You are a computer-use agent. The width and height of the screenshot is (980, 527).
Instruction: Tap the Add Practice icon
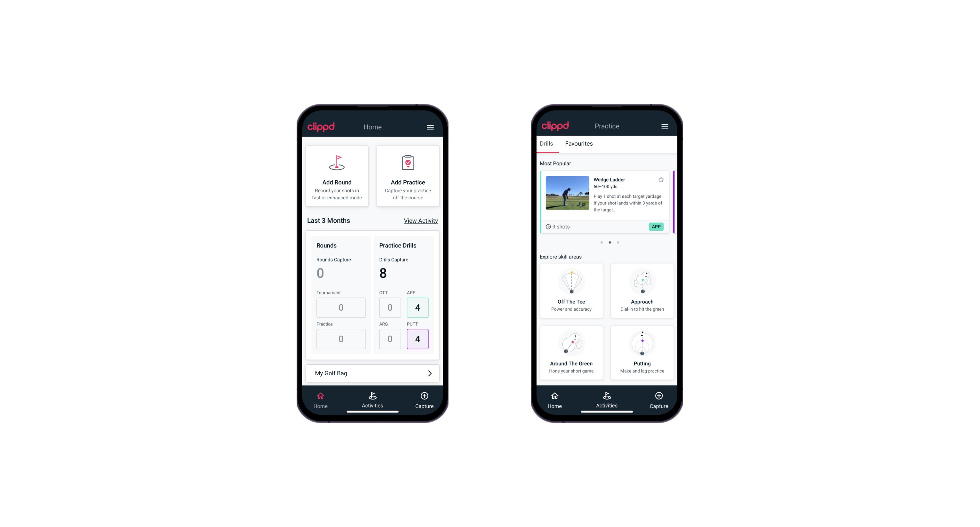[x=405, y=164]
